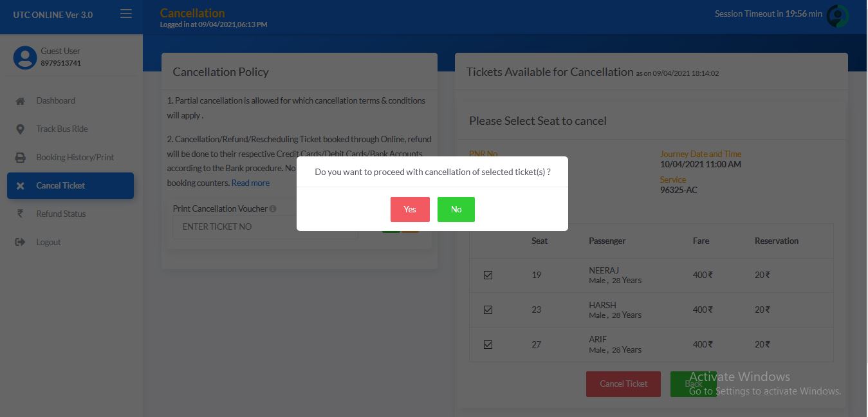Screen dimensions: 868x417
Task: Uncheck seat 23 checkbox for HARSH
Action: pos(488,310)
